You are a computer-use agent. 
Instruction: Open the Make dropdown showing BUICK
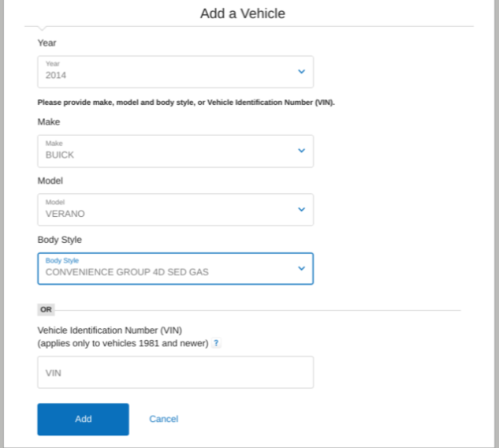click(175, 151)
